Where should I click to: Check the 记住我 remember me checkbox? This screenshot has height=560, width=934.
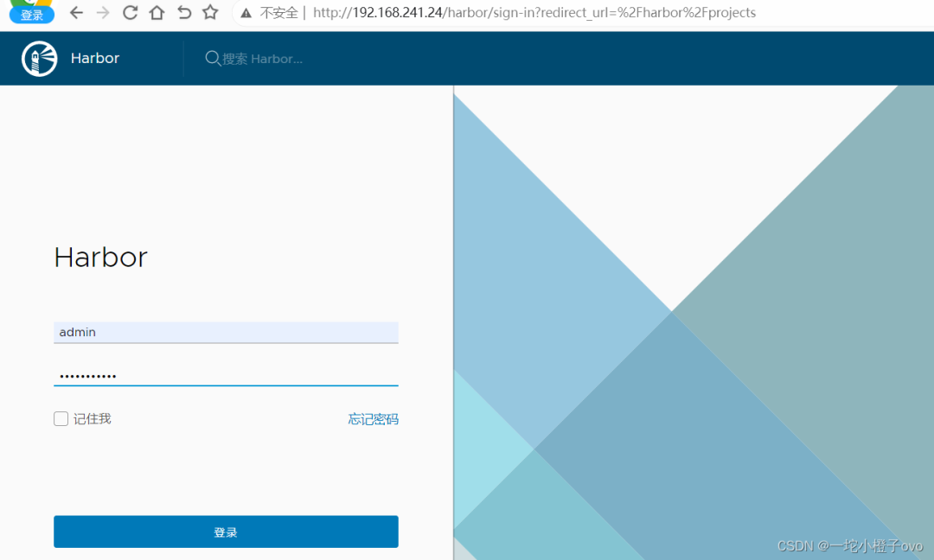coord(61,418)
